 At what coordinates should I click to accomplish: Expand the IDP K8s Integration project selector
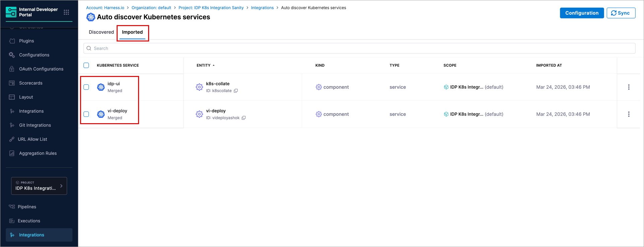(x=39, y=186)
